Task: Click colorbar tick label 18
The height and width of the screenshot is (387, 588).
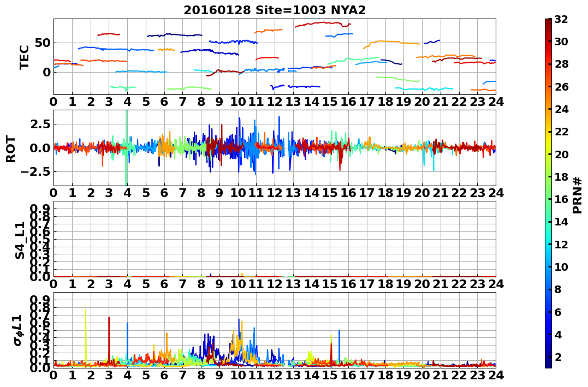Action: tap(561, 177)
